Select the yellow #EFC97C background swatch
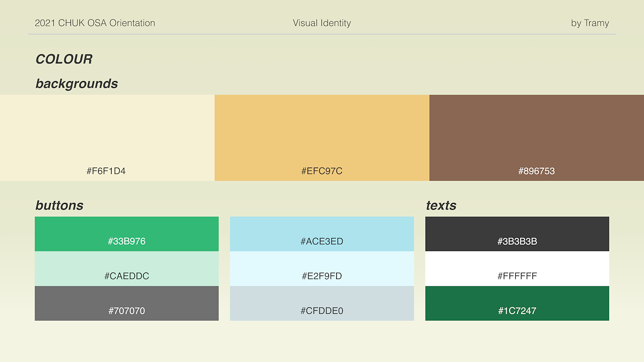Image resolution: width=644 pixels, height=362 pixels. tap(322, 137)
